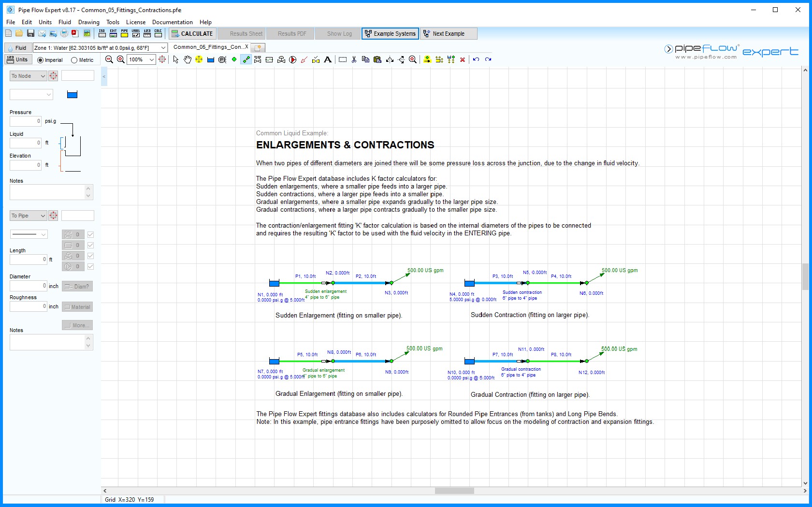Select the green join point node tool
This screenshot has height=507, width=812.
234,59
